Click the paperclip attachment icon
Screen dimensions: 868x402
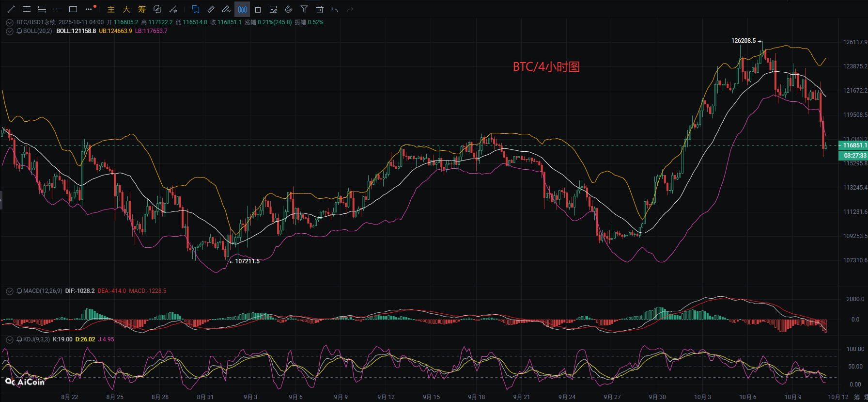289,9
